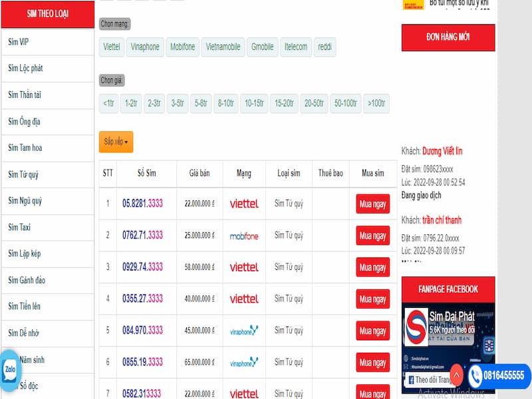Click the Số Sim column header

[146, 174]
